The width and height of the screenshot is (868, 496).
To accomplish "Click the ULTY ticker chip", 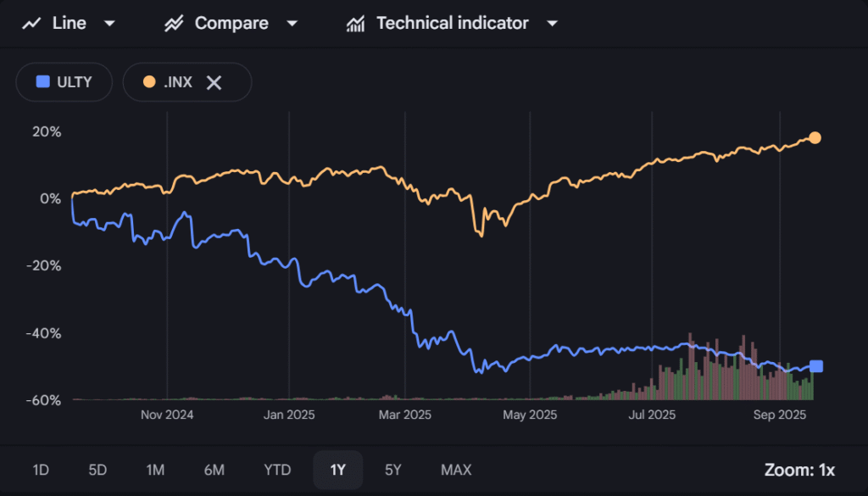I will tap(64, 82).
